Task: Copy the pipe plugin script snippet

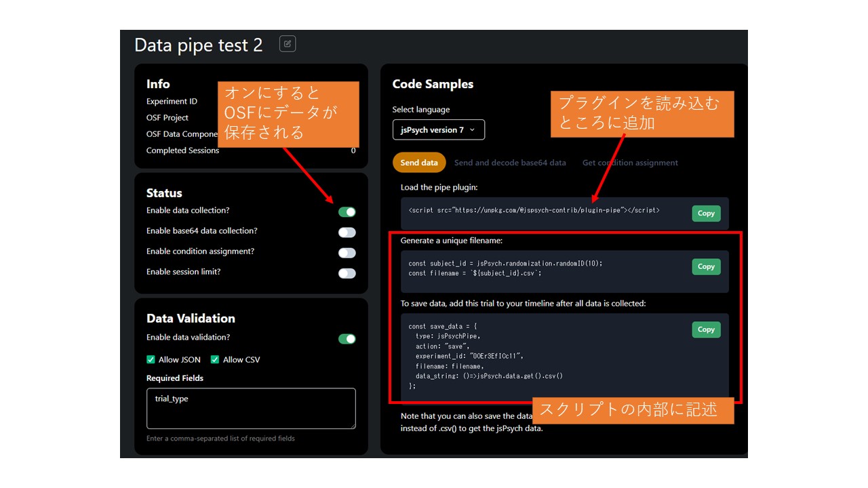Action: (705, 213)
